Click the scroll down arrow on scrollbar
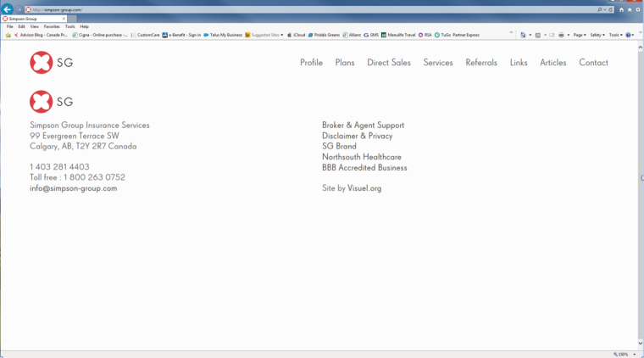Image resolution: width=644 pixels, height=358 pixels. [640, 344]
